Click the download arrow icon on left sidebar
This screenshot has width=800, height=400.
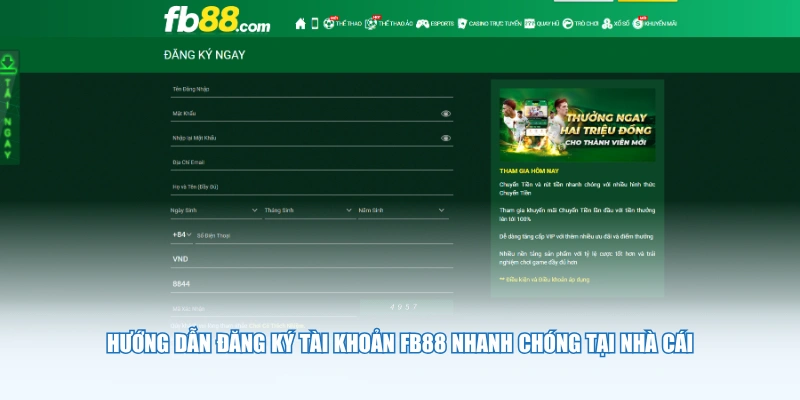pos(8,63)
